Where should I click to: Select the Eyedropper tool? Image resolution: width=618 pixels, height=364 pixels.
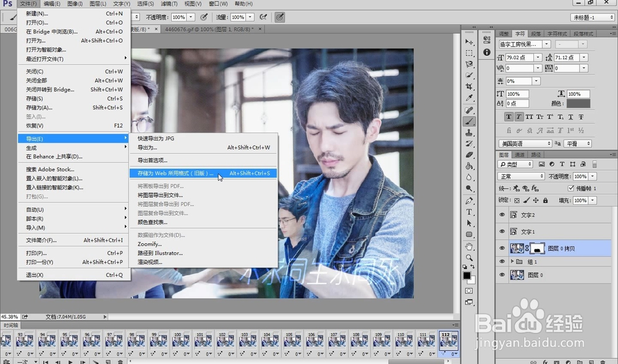click(469, 98)
